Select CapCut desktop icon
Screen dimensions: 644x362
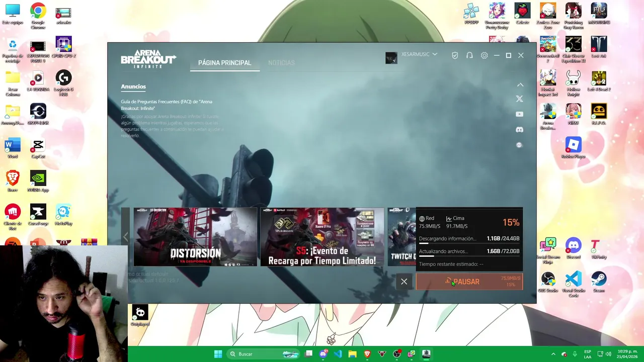point(38,148)
